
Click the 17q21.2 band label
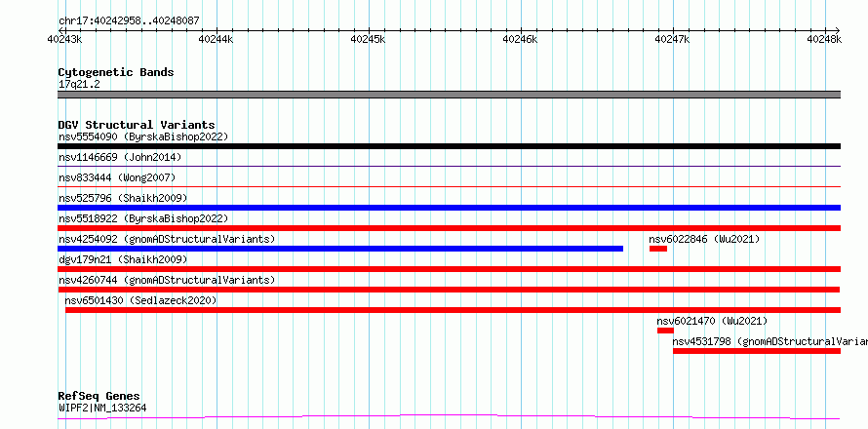click(79, 85)
